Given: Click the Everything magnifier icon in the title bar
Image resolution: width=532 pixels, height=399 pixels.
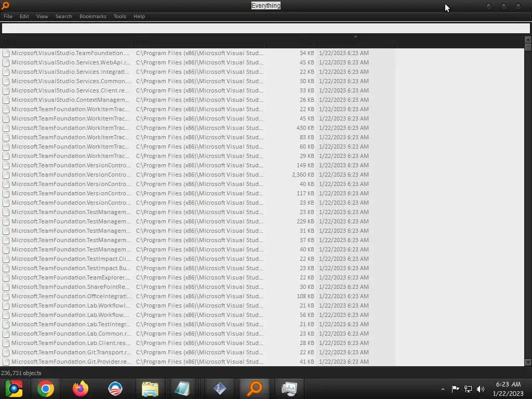Looking at the screenshot, I should (5, 5).
